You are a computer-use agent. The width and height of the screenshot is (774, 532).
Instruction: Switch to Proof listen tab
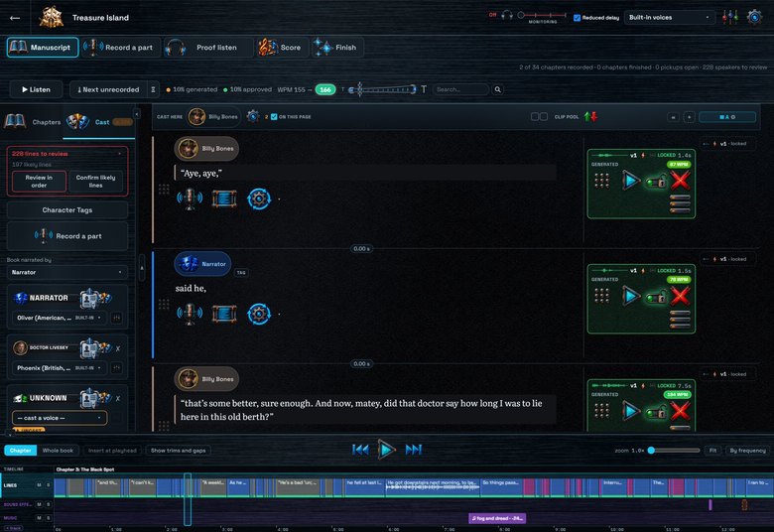pos(208,48)
